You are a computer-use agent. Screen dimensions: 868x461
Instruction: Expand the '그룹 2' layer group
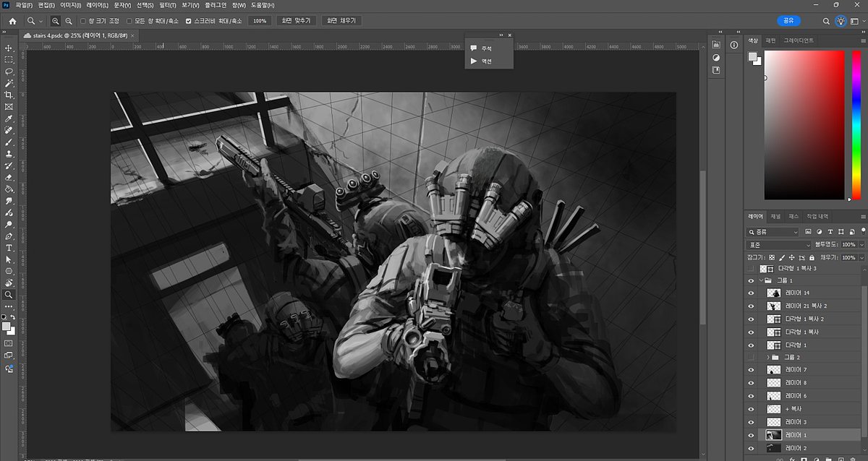767,357
